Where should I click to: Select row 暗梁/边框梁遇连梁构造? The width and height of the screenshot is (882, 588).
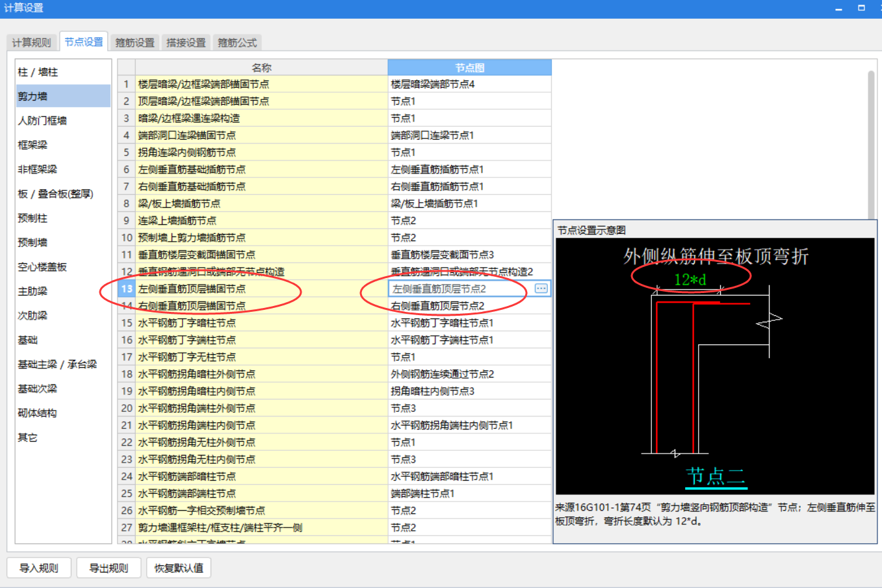click(261, 118)
